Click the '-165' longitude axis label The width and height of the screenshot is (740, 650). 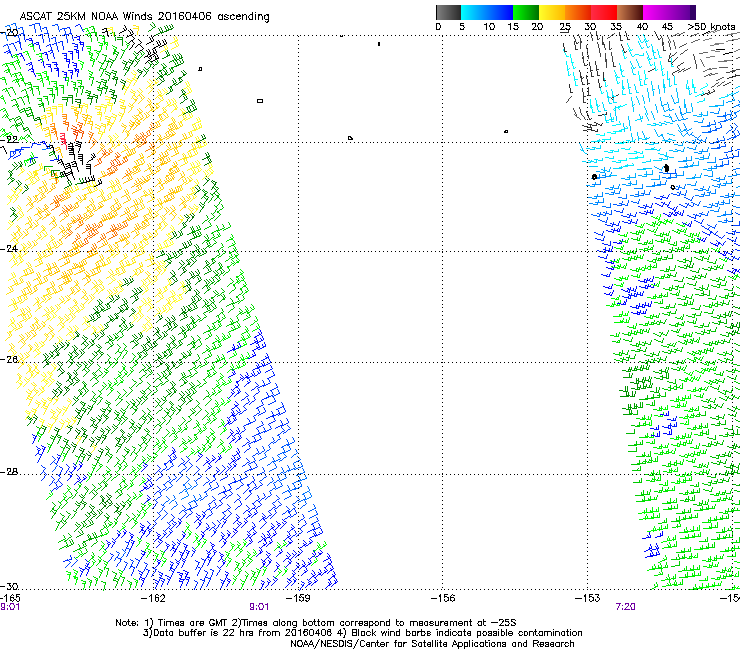coord(10,598)
